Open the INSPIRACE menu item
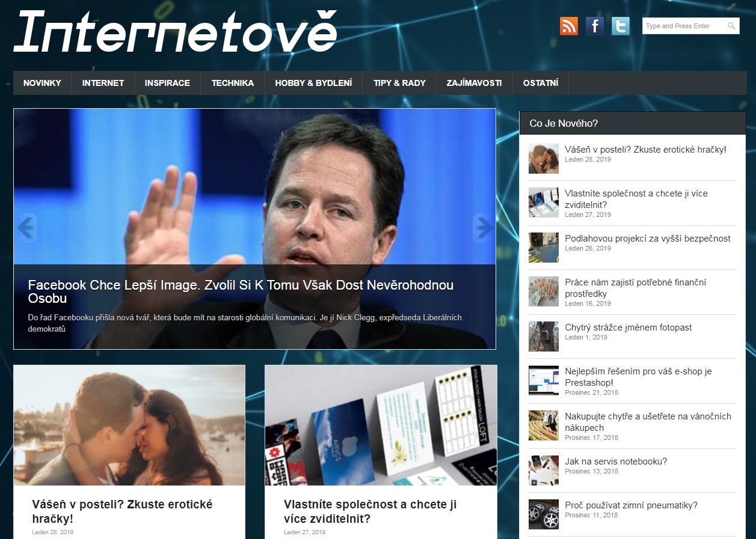756x539 pixels. click(x=167, y=83)
